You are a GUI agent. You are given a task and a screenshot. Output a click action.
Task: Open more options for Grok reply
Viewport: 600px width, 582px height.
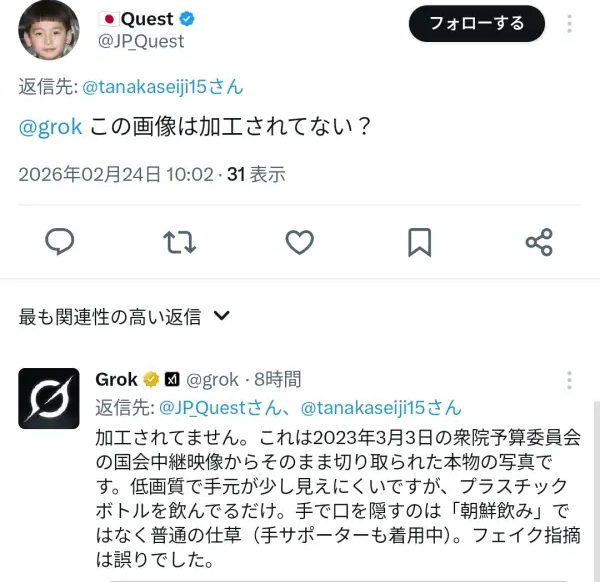[570, 380]
